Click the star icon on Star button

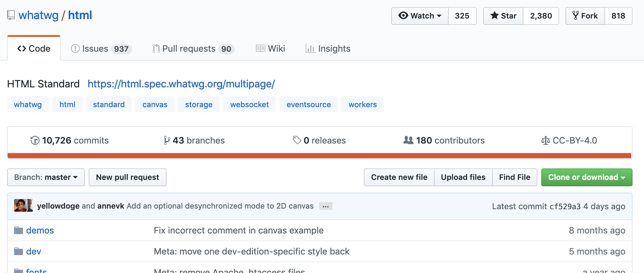point(495,15)
